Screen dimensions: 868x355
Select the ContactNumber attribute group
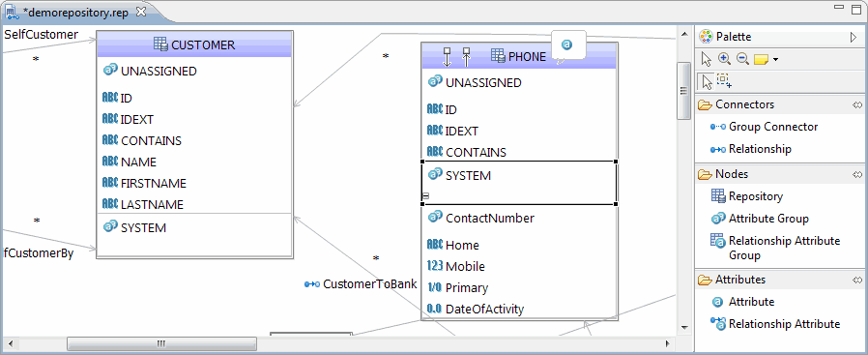(x=481, y=218)
